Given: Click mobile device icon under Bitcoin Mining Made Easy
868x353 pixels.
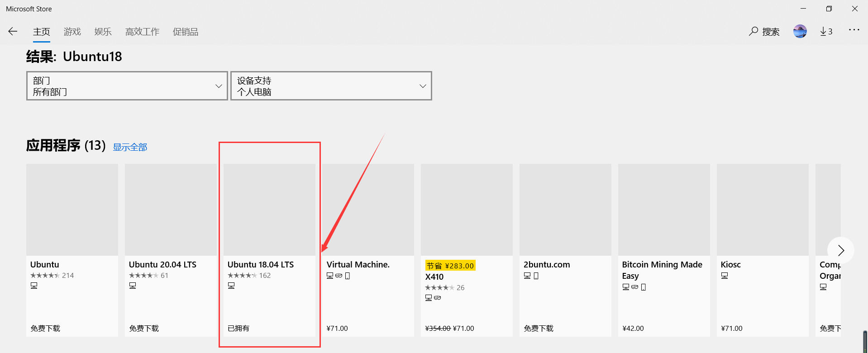Looking at the screenshot, I should point(644,287).
